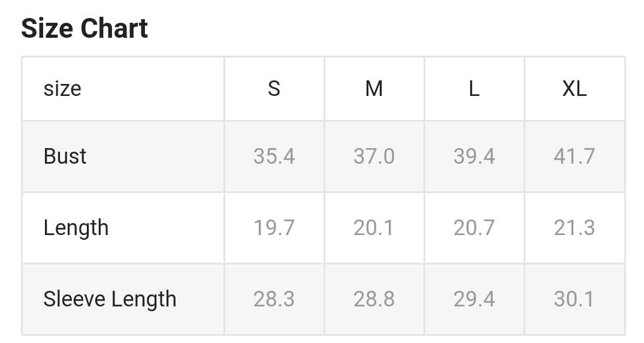Select the size row header cell
644x343 pixels.
pyautogui.click(x=62, y=89)
